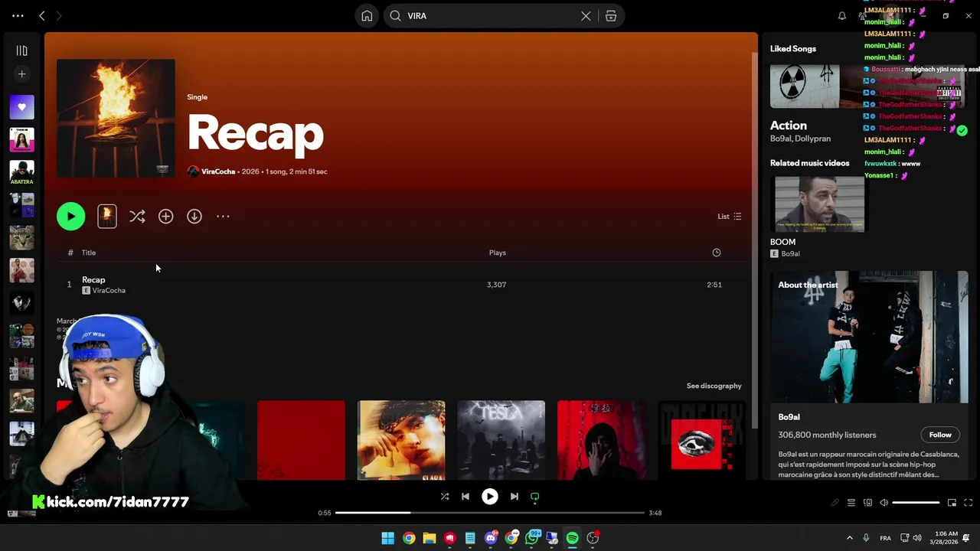980x551 pixels.
Task: Click the 3,307 plays count
Action: tap(496, 285)
